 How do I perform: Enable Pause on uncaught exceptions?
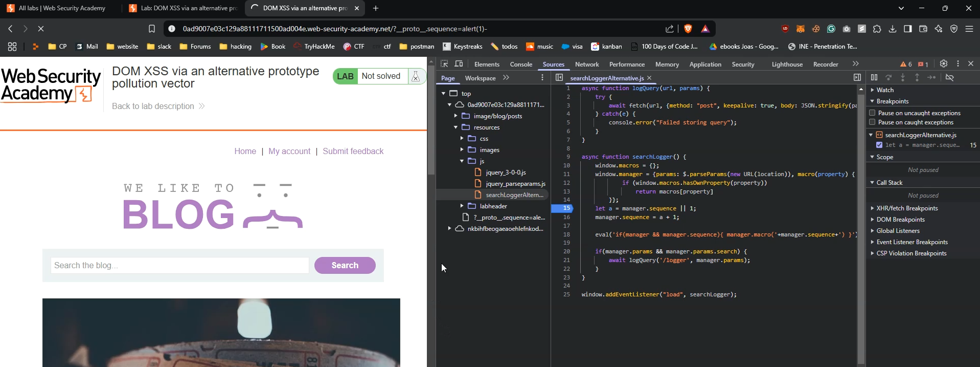873,113
